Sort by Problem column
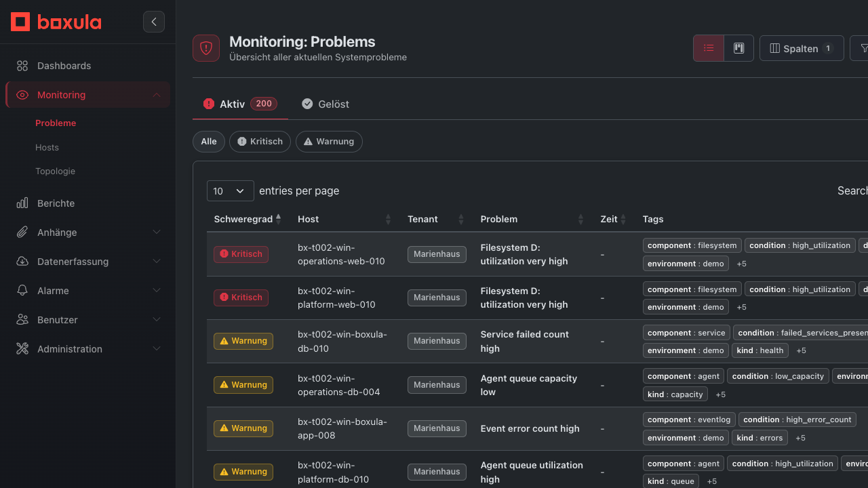This screenshot has width=868, height=488. pos(532,219)
